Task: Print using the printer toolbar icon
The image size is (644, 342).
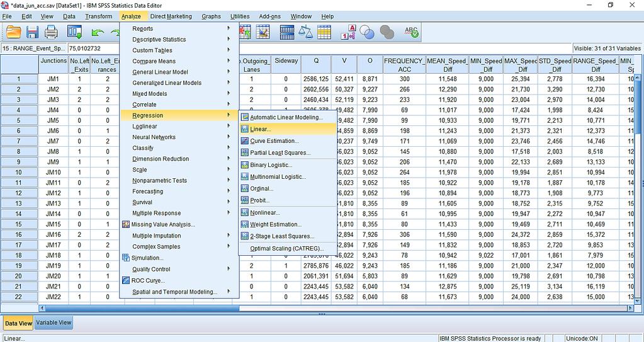Action: (52, 32)
